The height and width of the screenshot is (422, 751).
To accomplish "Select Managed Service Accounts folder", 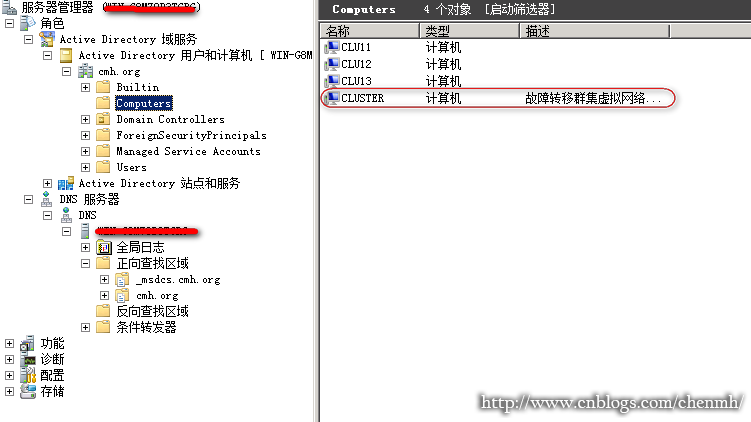I will click(x=188, y=151).
